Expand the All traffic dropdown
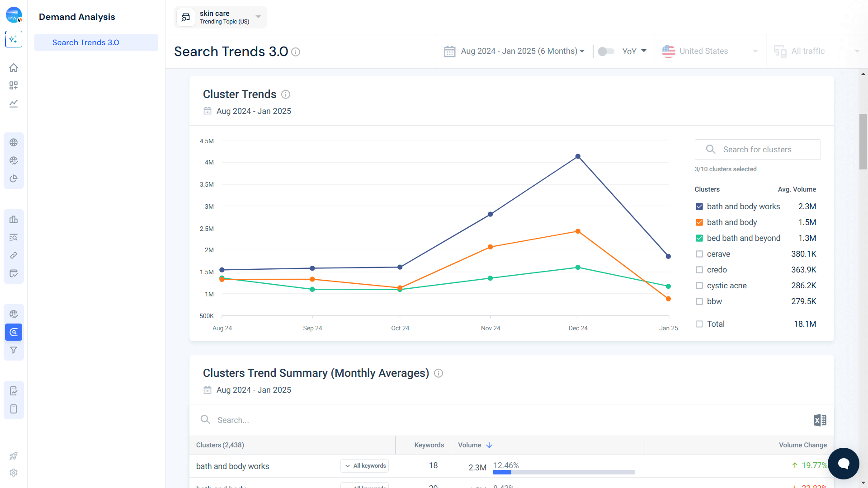This screenshot has height=488, width=868. (x=858, y=51)
